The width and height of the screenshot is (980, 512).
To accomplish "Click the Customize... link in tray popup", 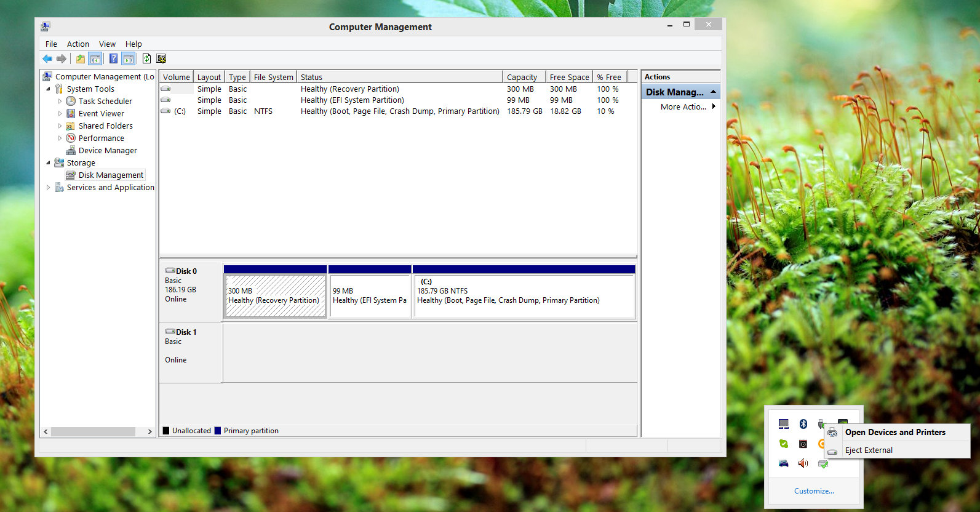I will [x=813, y=491].
